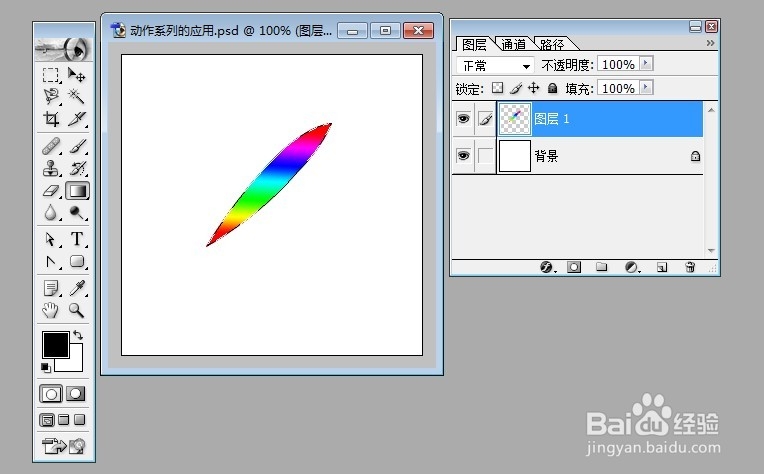Select the Slice tool
The image size is (764, 474).
(76, 118)
